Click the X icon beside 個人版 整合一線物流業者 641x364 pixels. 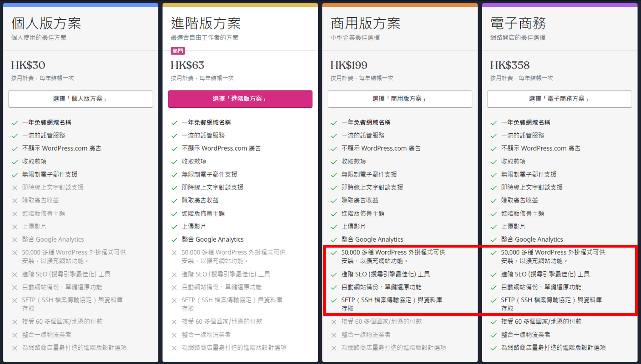tap(14, 335)
